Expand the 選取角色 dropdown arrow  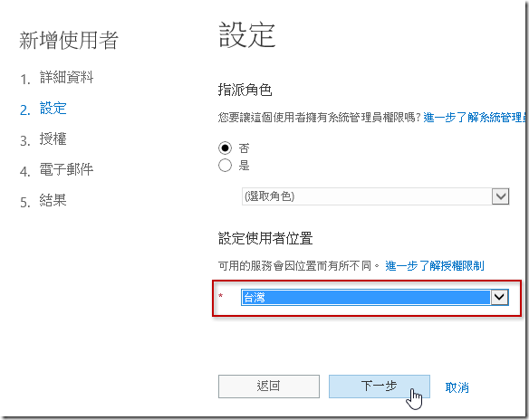(x=500, y=196)
